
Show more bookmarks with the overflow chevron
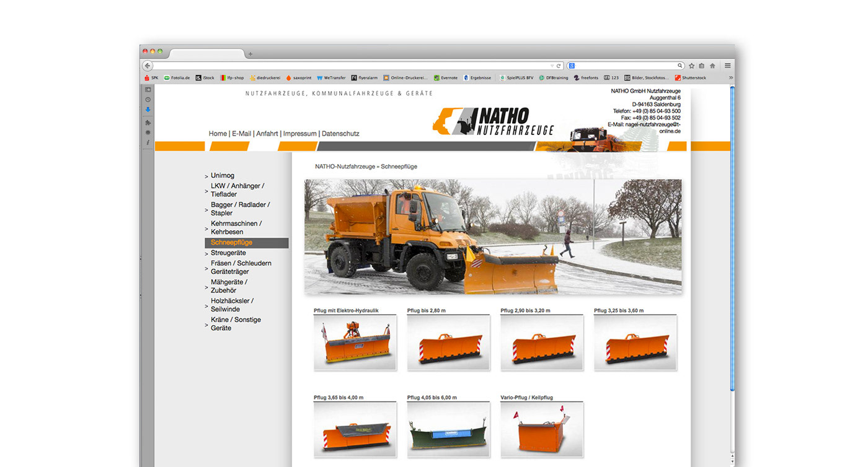tap(730, 78)
